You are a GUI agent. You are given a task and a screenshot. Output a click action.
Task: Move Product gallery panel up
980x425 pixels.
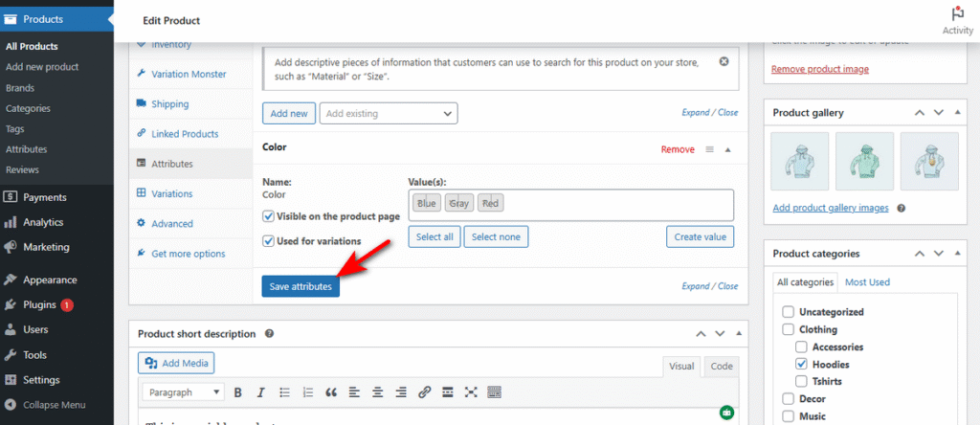click(x=919, y=113)
